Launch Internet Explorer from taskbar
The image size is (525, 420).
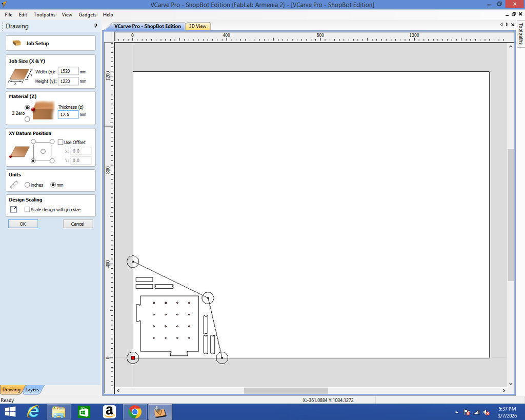pos(33,412)
